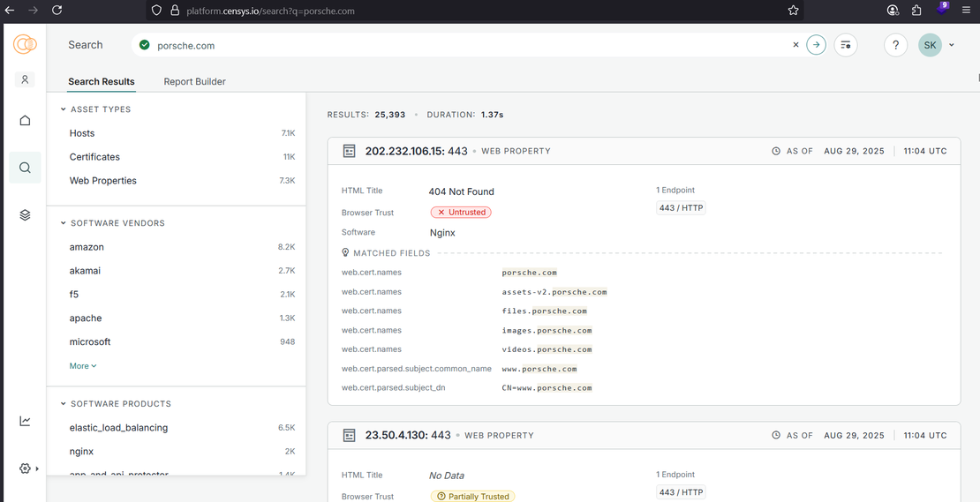
Task: Select the Search Results tab
Action: (102, 81)
